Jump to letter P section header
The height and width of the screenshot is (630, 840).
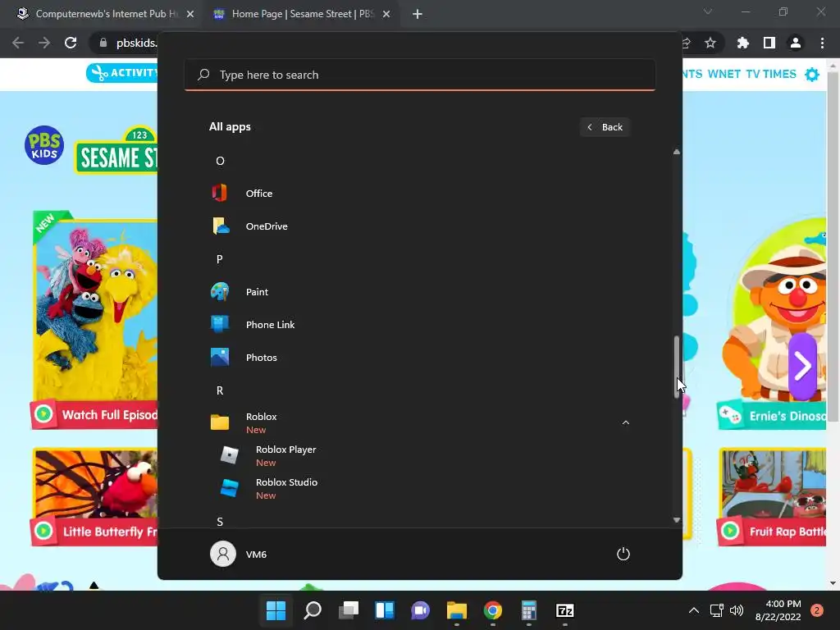pos(220,259)
